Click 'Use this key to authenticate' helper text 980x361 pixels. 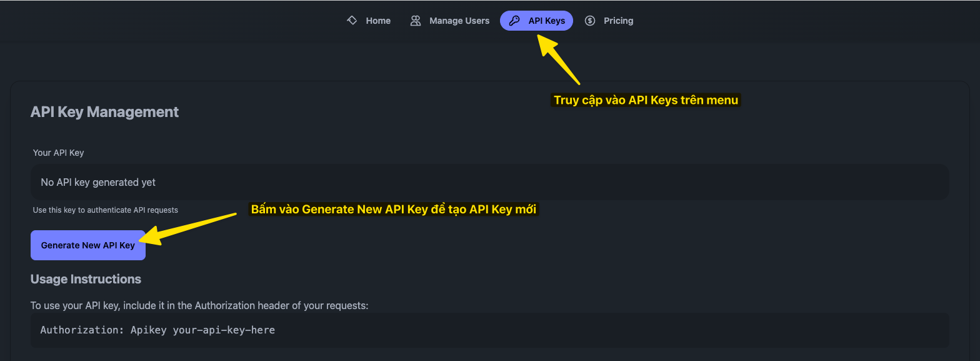click(105, 210)
